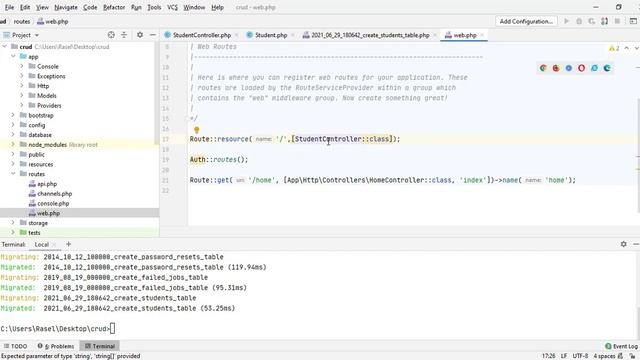Close the web.php editor tab

click(x=482, y=35)
